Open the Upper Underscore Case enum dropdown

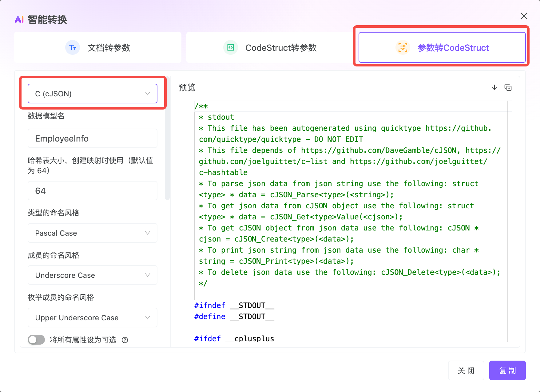pos(93,318)
